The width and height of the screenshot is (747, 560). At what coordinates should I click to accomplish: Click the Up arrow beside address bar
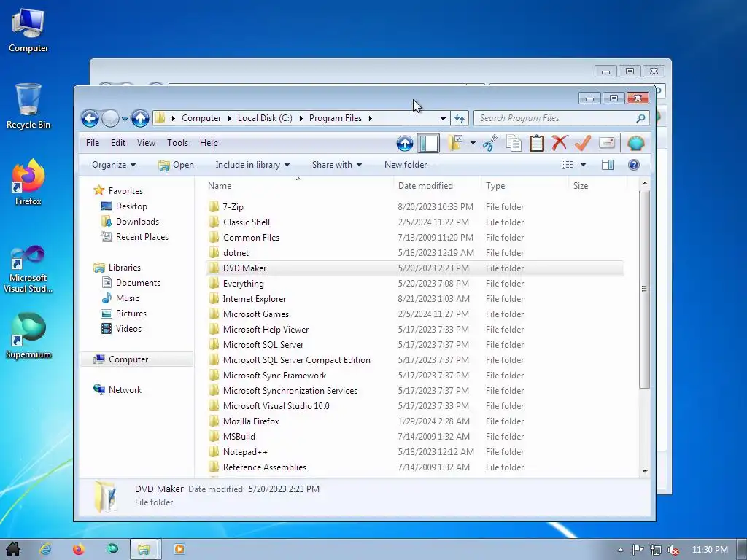click(140, 118)
